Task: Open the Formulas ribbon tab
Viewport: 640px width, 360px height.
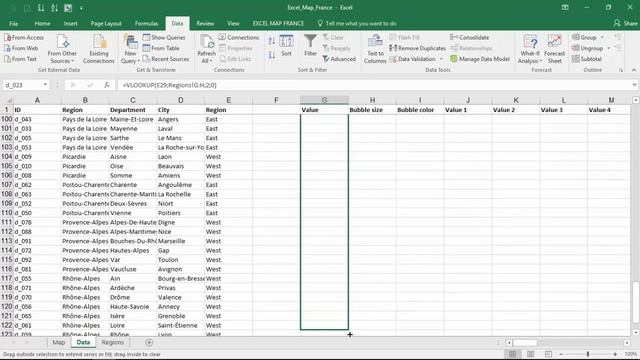Action: click(x=147, y=24)
